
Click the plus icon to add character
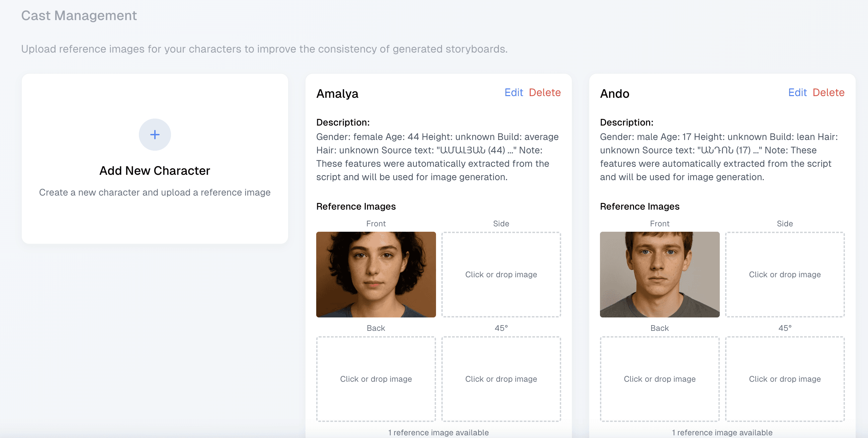(155, 135)
